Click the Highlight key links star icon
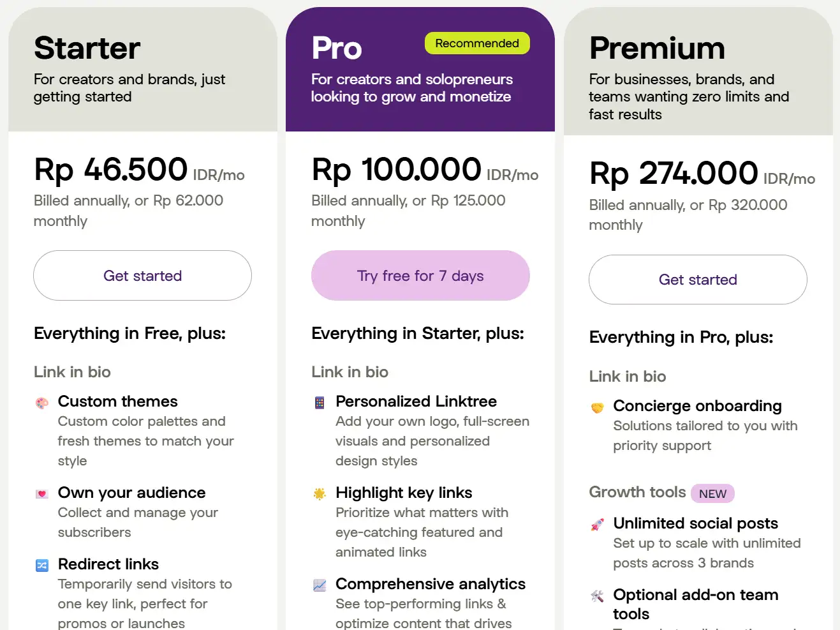Image resolution: width=840 pixels, height=630 pixels. (320, 493)
